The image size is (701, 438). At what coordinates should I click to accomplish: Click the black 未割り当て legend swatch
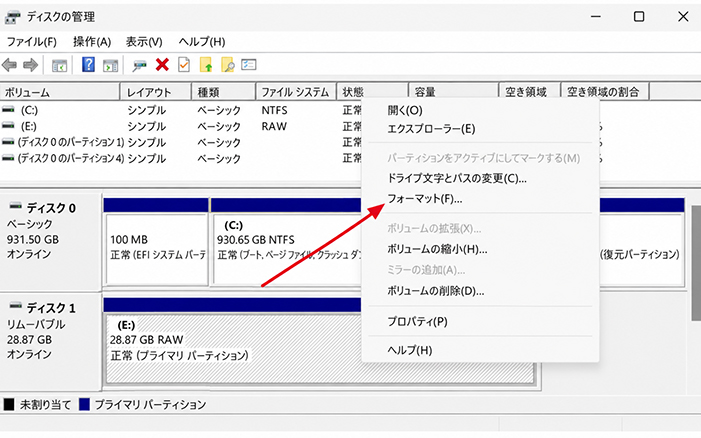pyautogui.click(x=9, y=404)
